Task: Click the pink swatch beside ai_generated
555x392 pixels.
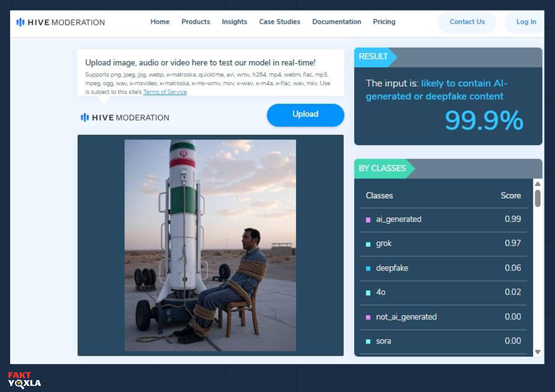Action: 368,220
